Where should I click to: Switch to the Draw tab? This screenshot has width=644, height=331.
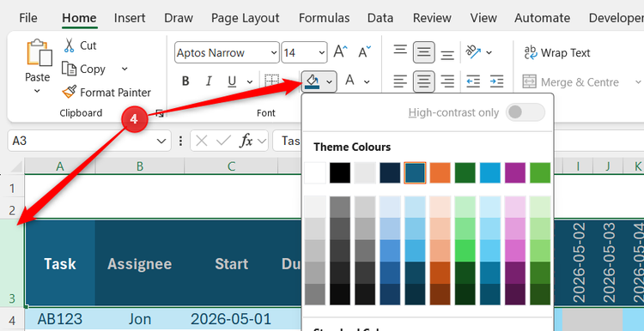point(179,18)
